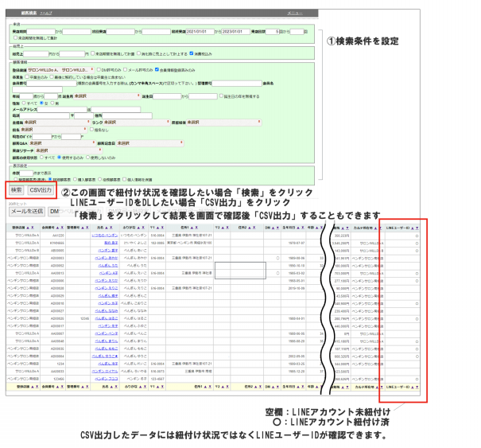
Task: Tick the 誕生日の年を無視する checkbox
Action: point(221,96)
